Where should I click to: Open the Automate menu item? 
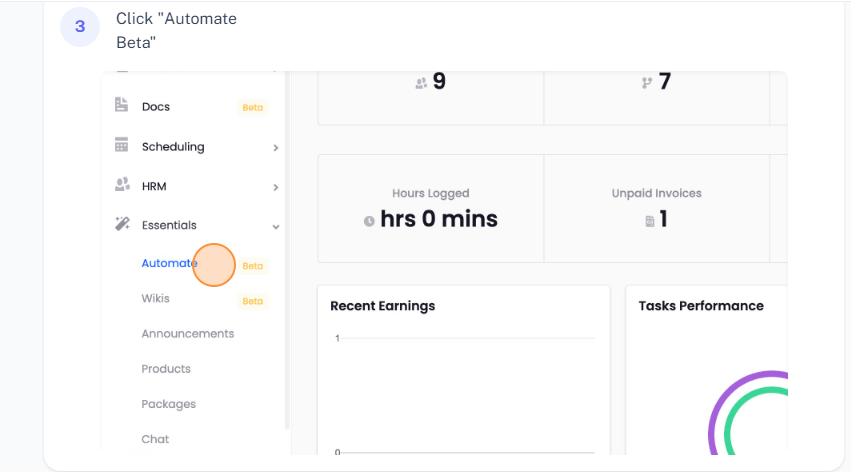(x=169, y=263)
